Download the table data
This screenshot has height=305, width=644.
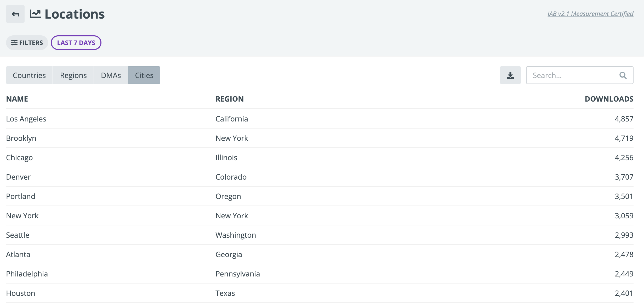tap(510, 75)
